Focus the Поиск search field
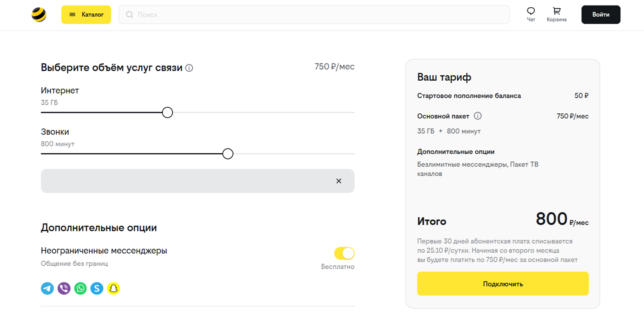 (x=314, y=15)
